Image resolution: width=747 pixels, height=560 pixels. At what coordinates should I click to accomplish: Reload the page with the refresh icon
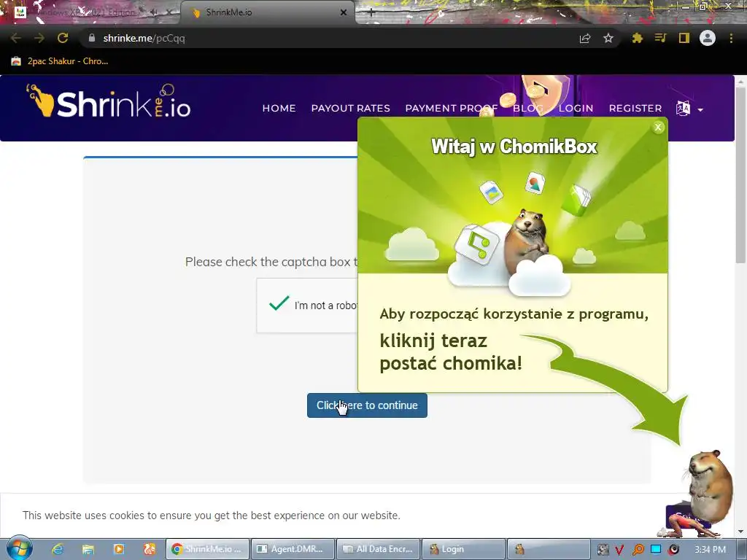(63, 38)
